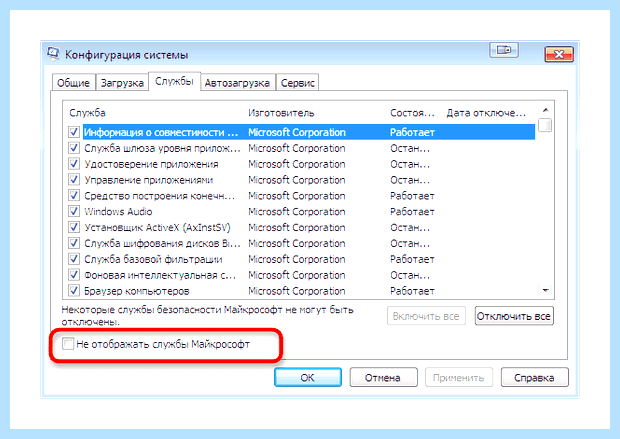620x439 pixels.
Task: Sort by the Изготовитель column header
Action: [281, 113]
